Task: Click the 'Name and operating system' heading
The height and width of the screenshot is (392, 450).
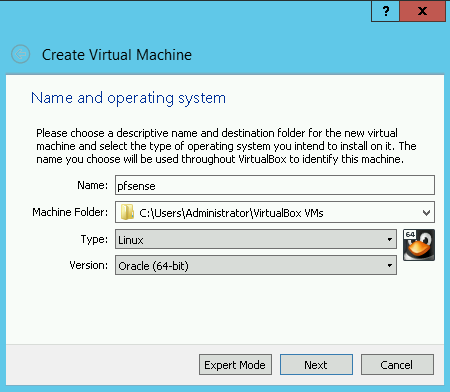Action: click(x=128, y=98)
